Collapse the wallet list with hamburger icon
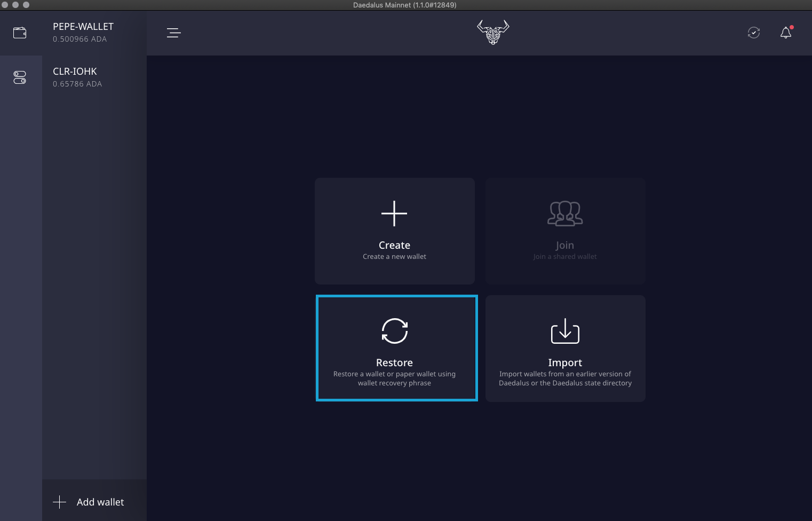The image size is (812, 521). (x=174, y=33)
